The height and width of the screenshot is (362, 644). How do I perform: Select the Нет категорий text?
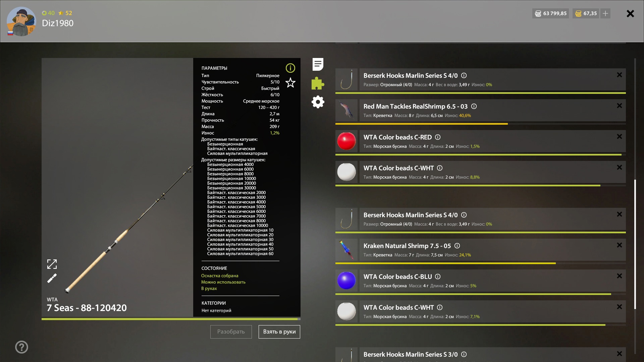(216, 310)
